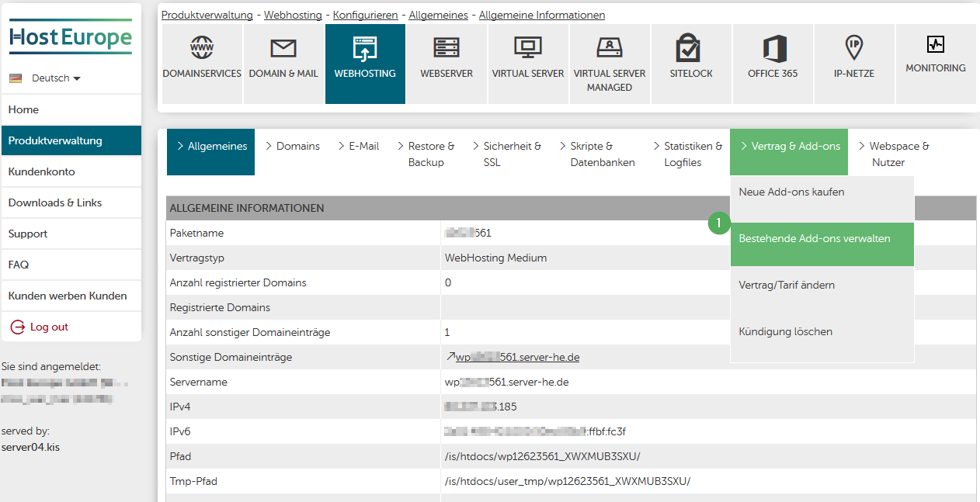Open Support in sidebar
The width and height of the screenshot is (980, 502).
coord(71,234)
